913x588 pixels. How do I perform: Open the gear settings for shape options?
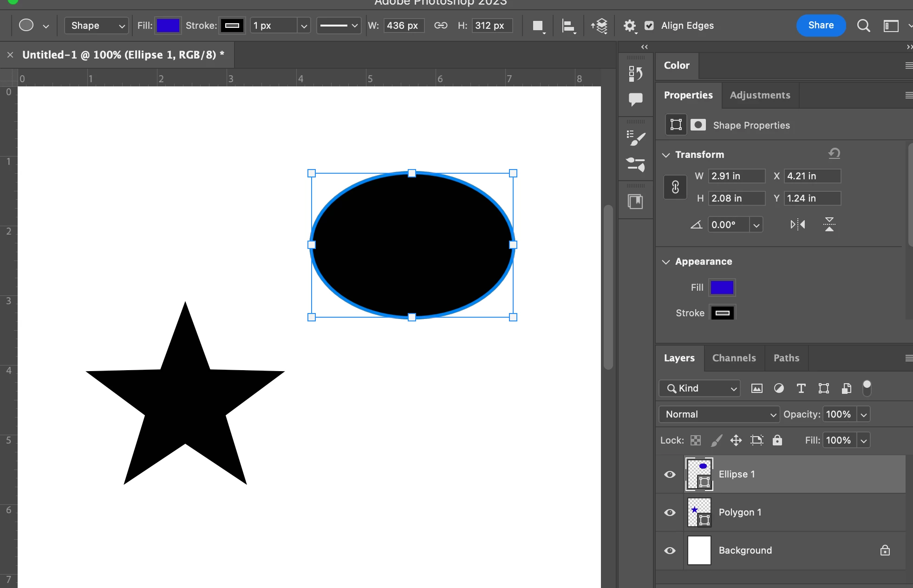click(x=629, y=26)
